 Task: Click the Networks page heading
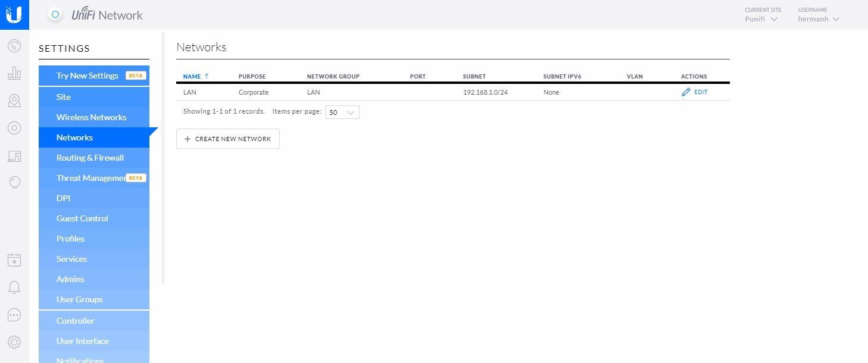(201, 47)
